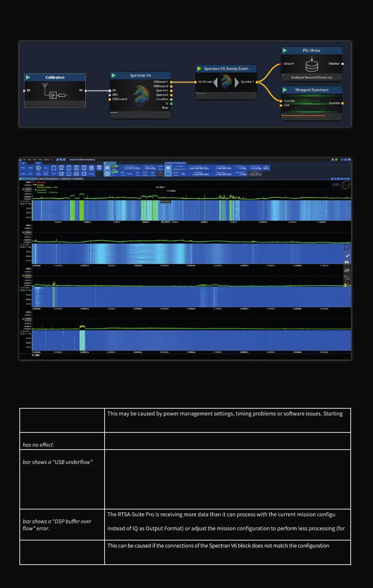Select the single-pane Tab all layout icon
373x588 pixels.
[54, 168]
